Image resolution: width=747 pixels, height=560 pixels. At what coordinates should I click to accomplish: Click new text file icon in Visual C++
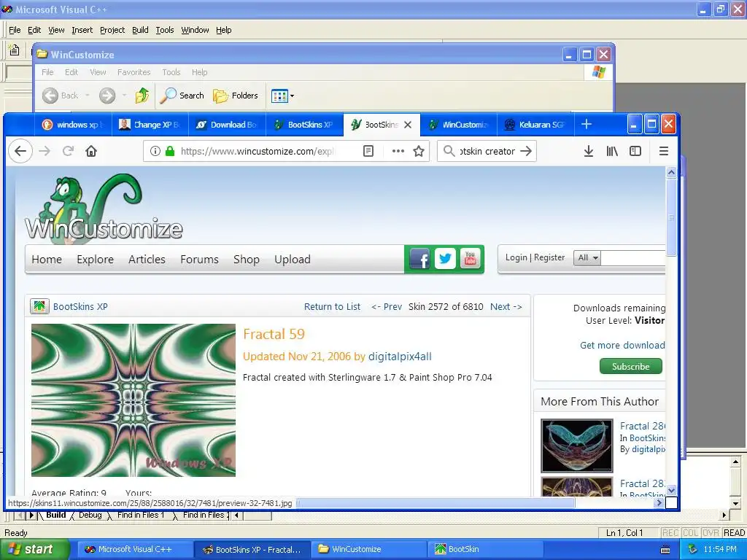15,50
